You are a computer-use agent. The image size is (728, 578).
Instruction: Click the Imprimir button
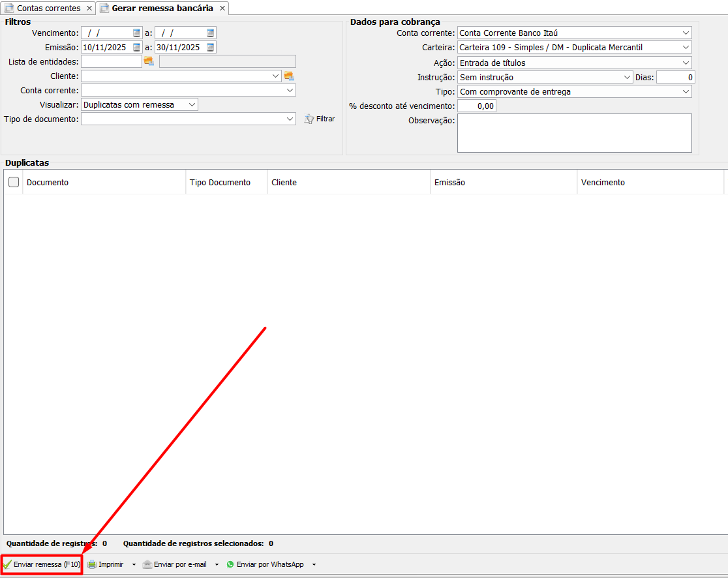[x=106, y=564]
